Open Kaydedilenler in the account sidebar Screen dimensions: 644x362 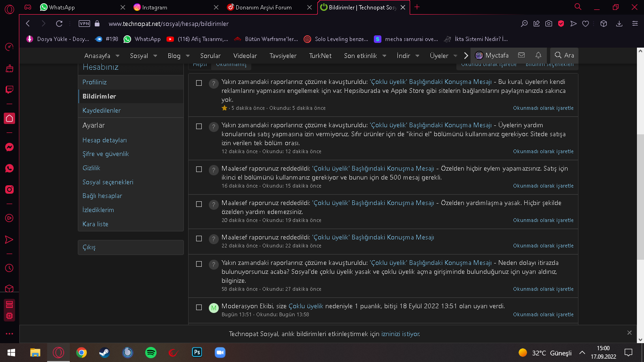point(101,110)
